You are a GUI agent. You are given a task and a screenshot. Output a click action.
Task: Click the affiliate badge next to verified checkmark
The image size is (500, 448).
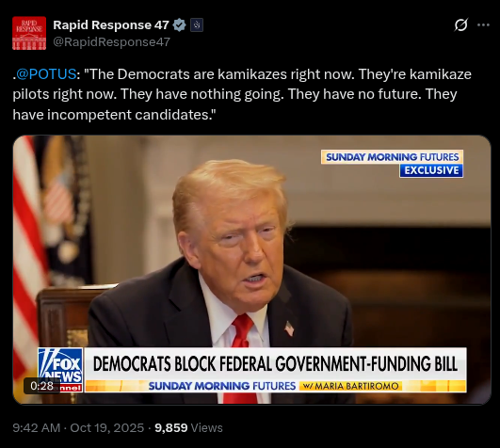click(197, 24)
